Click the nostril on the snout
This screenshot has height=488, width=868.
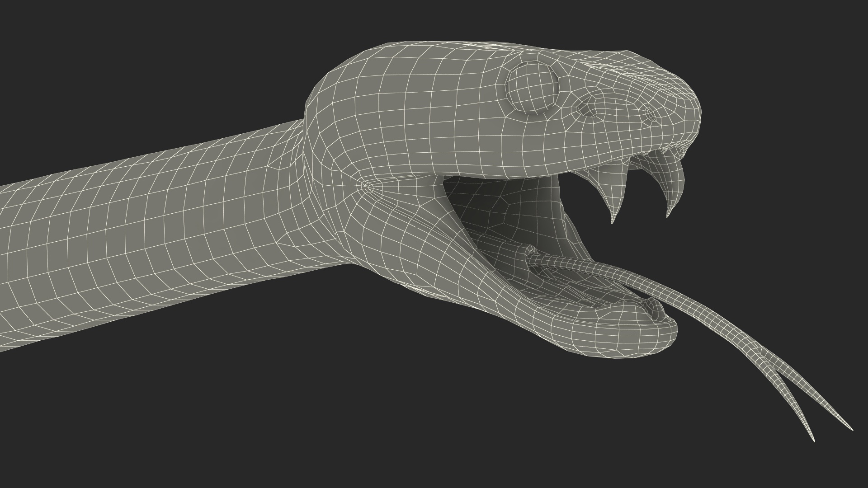click(650, 113)
